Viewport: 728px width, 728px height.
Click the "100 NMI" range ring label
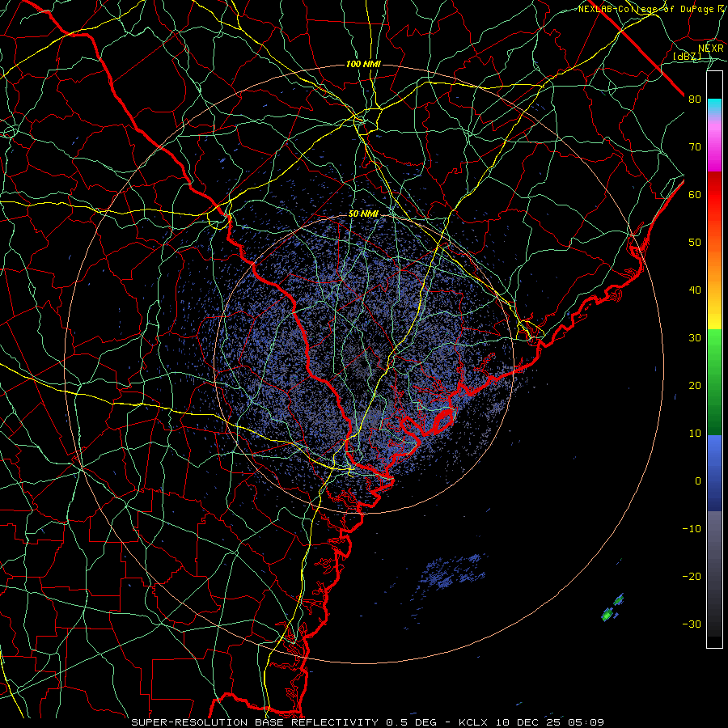[x=363, y=64]
